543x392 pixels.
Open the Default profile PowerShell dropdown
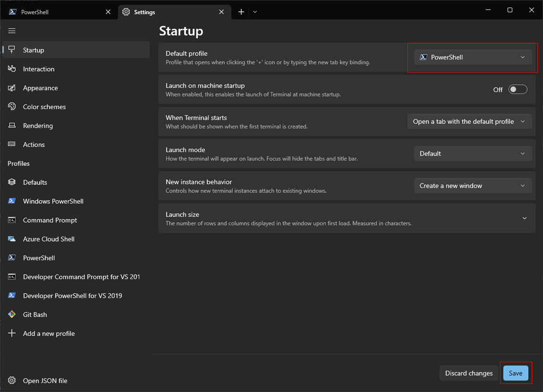[x=473, y=57]
